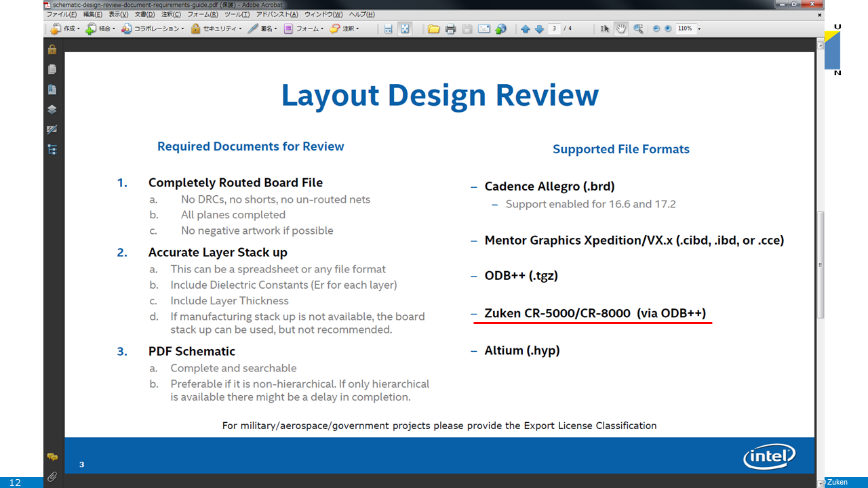Click 'Support enabled for 16.6 and 17.2'
Viewport: 868px width, 488px height.
[591, 204]
